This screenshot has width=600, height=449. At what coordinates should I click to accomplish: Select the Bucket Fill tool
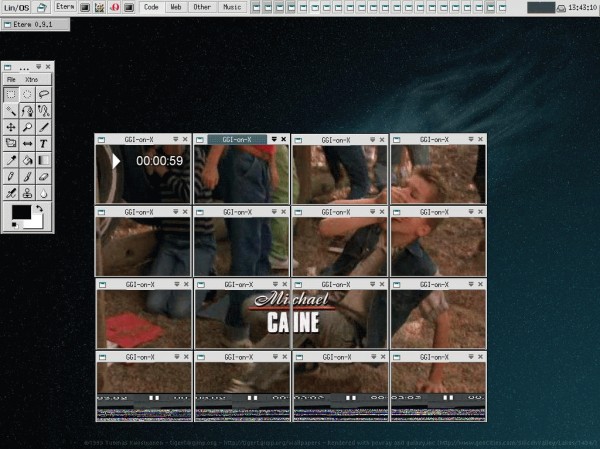coord(27,160)
